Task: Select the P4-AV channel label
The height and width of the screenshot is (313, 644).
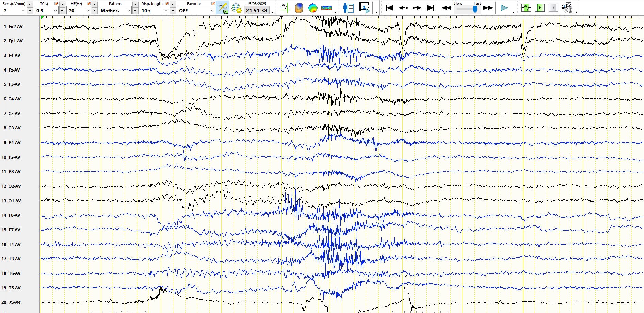Action: [x=14, y=142]
